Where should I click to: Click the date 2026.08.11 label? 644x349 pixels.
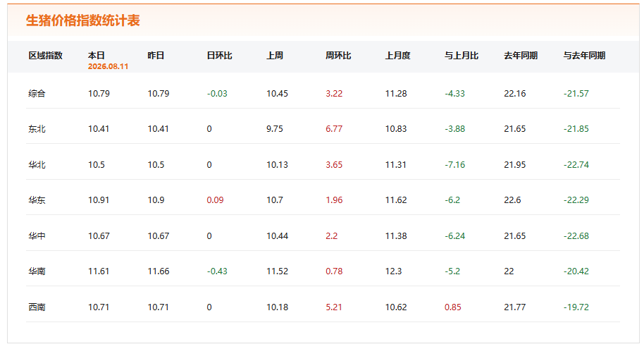click(108, 66)
